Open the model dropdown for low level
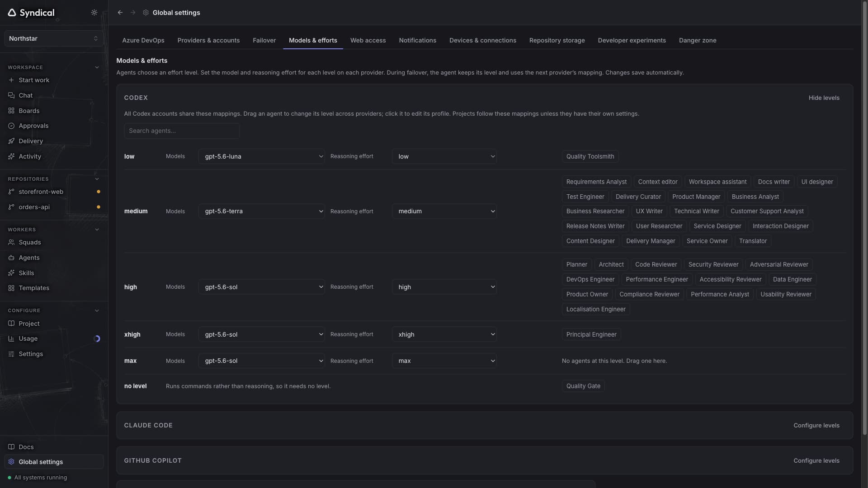This screenshot has width=868, height=488. pyautogui.click(x=261, y=156)
